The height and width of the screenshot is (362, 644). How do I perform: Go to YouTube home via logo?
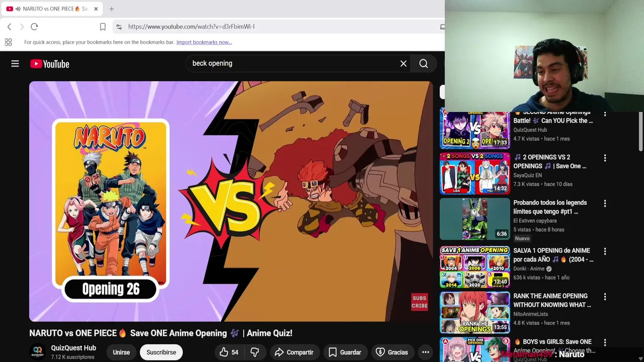coord(49,64)
